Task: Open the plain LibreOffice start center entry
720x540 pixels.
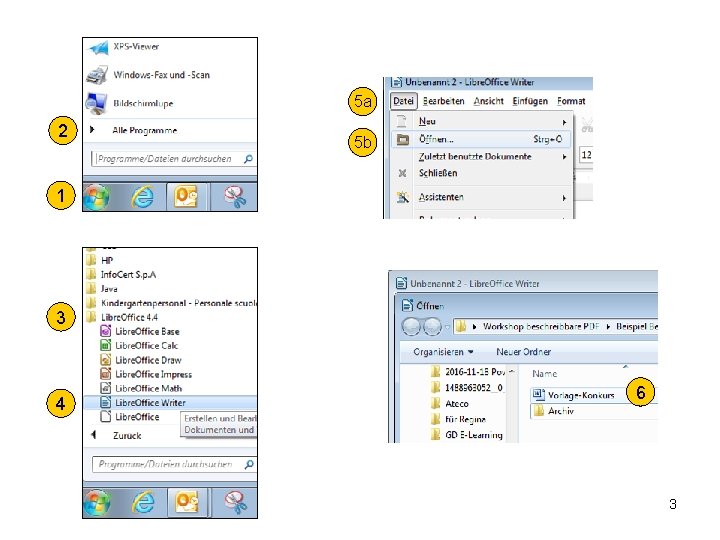Action: [130, 417]
